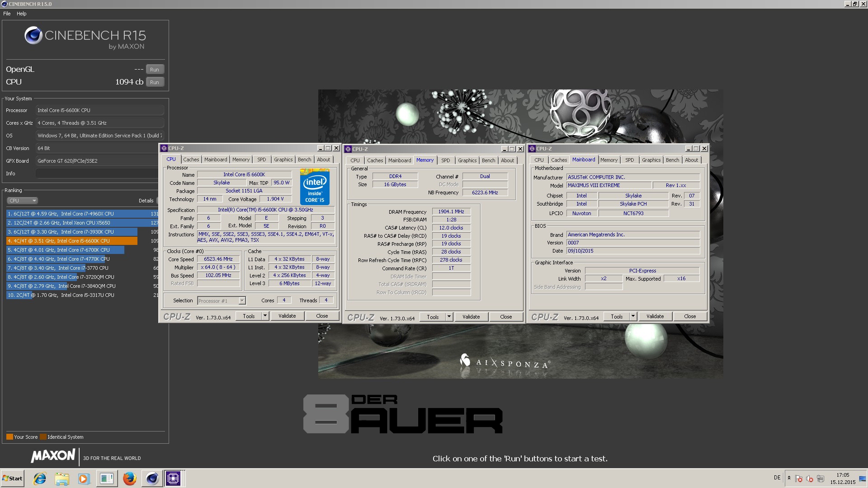The width and height of the screenshot is (868, 488).
Task: Run the OpenGL benchmark
Action: (x=155, y=70)
